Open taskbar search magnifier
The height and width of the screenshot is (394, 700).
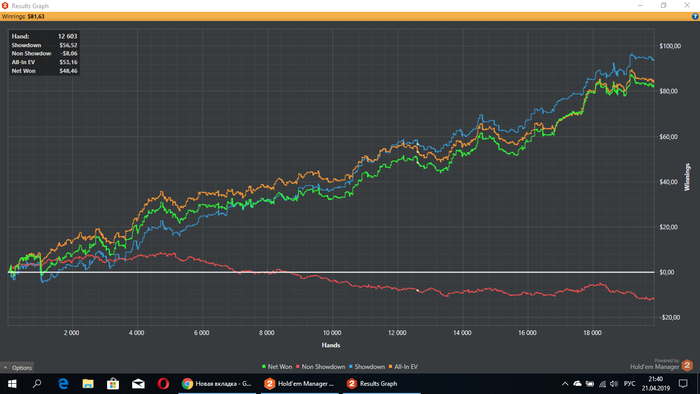[37, 384]
